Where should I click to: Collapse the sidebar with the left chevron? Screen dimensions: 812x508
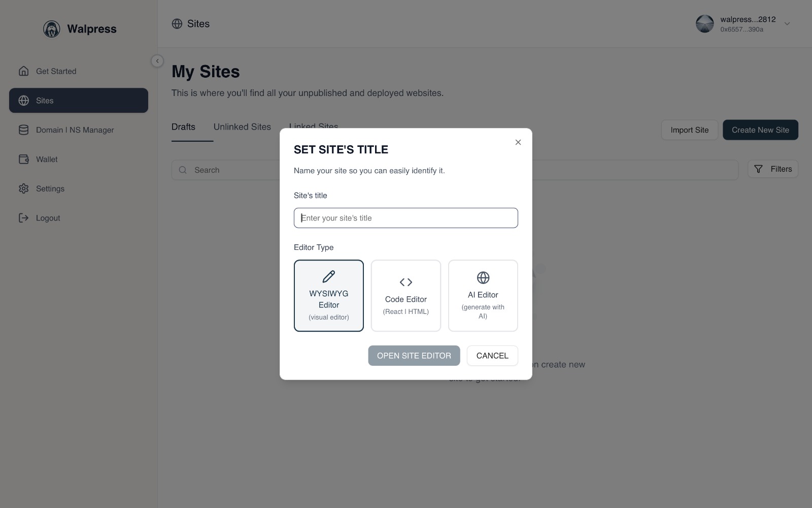(x=157, y=61)
